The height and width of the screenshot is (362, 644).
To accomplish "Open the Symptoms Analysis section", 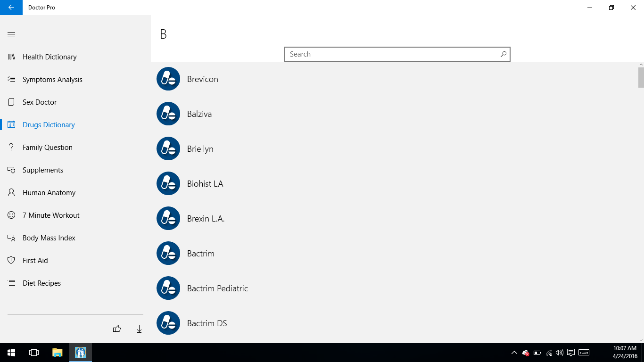I will coord(52,80).
